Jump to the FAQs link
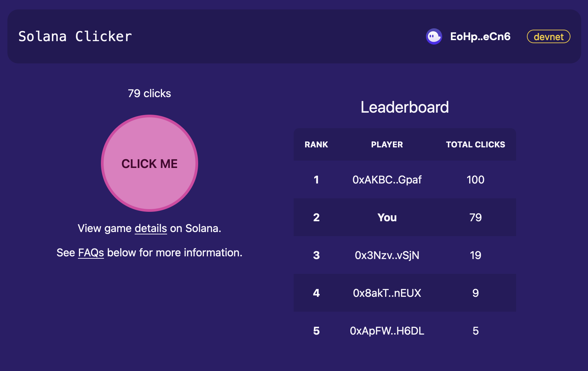Viewport: 588px width, 371px height. tap(91, 253)
